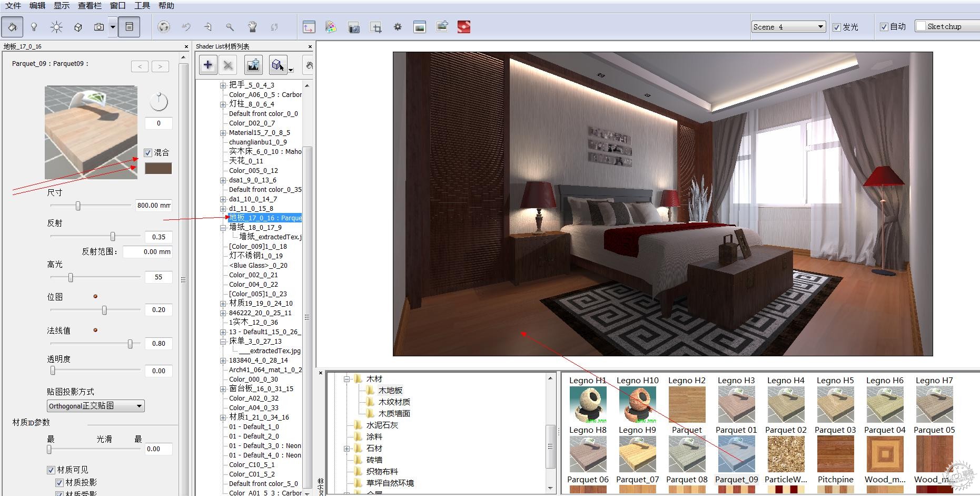Open the 显示 menu

point(62,6)
